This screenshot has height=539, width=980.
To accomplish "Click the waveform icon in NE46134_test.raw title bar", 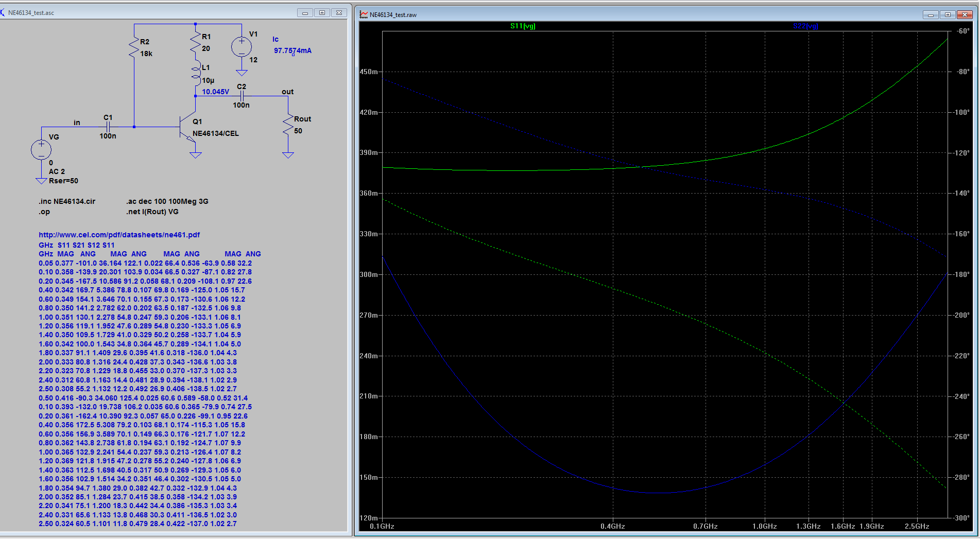I will pos(364,14).
